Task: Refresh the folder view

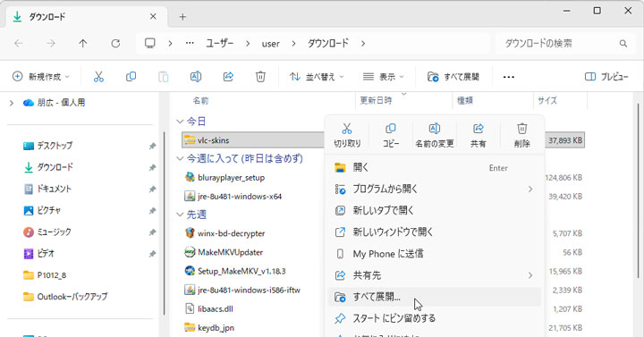Action: pyautogui.click(x=115, y=44)
